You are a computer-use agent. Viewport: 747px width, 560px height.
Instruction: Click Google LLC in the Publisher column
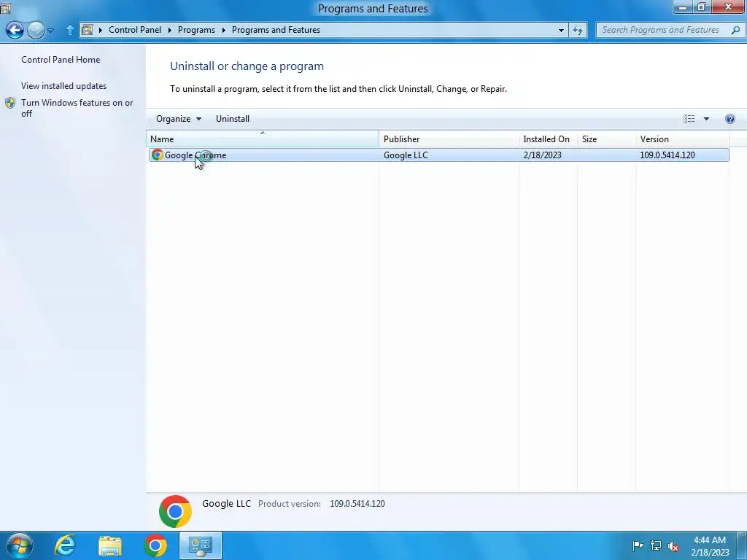click(x=406, y=155)
